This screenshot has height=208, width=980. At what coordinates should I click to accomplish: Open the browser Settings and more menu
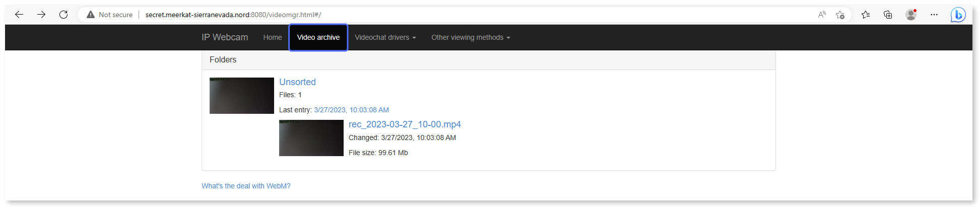[x=934, y=15]
